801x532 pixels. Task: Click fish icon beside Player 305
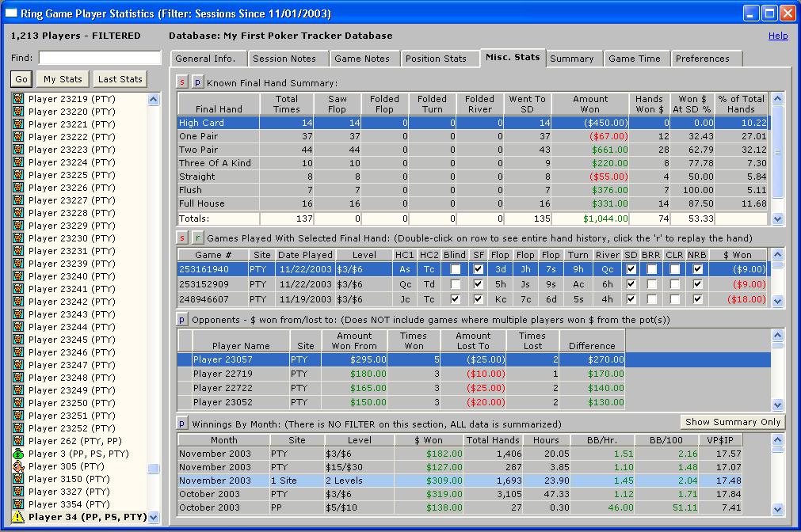pyautogui.click(x=17, y=466)
